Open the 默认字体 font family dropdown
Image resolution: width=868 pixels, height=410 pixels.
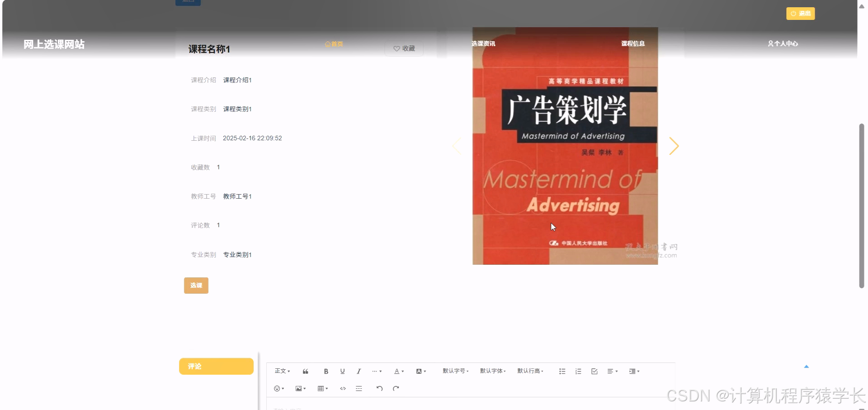(492, 371)
